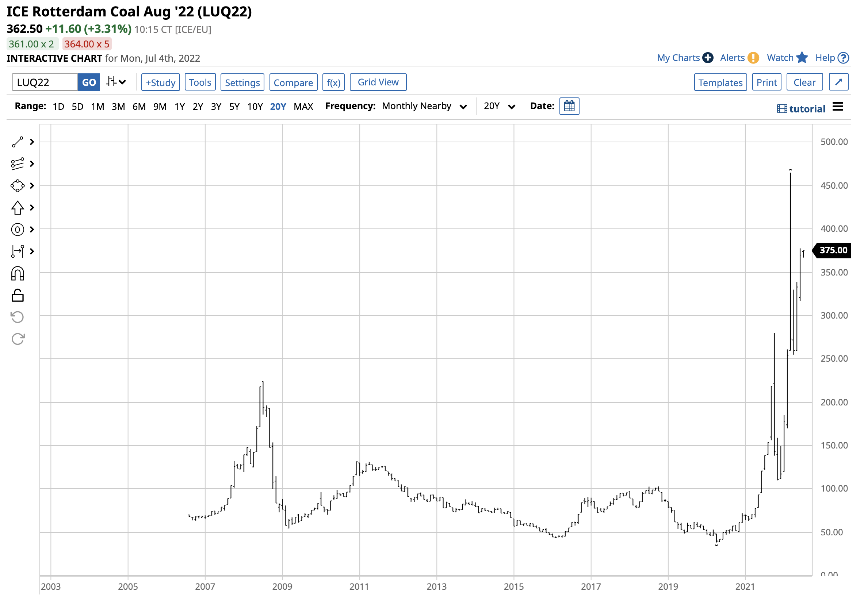
Task: Expand the Fibonacci tools submenu chevron
Action: pyautogui.click(x=32, y=164)
